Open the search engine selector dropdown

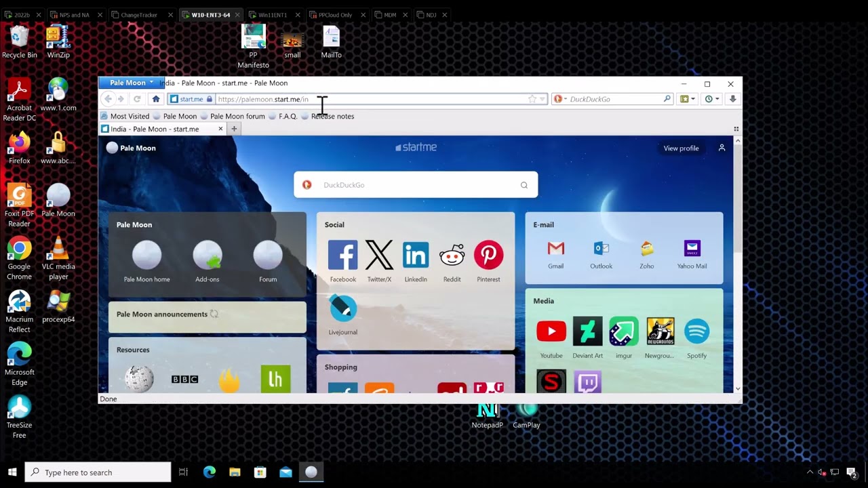[x=559, y=99]
